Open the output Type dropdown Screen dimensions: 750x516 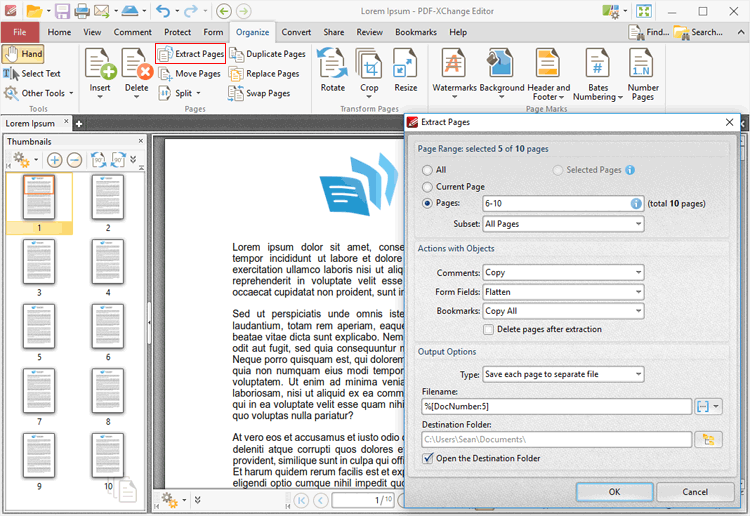point(563,374)
